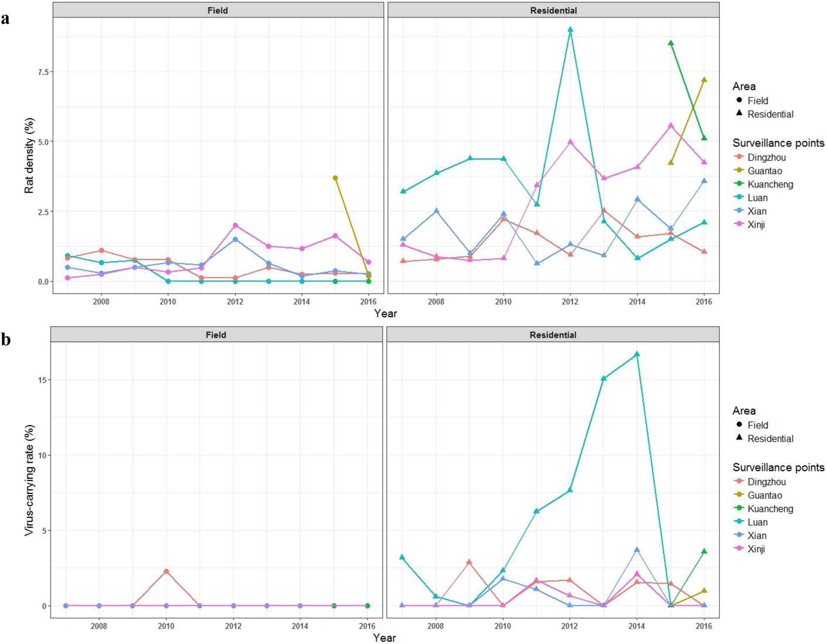Click Kuancheng's 2016 green triangle in panel b Residential
The height and width of the screenshot is (644, 827).
coord(704,551)
